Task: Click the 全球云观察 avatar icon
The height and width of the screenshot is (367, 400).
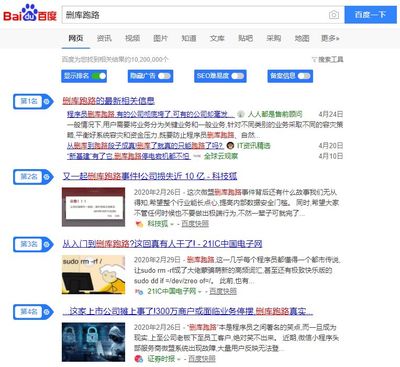Action: coord(197,156)
